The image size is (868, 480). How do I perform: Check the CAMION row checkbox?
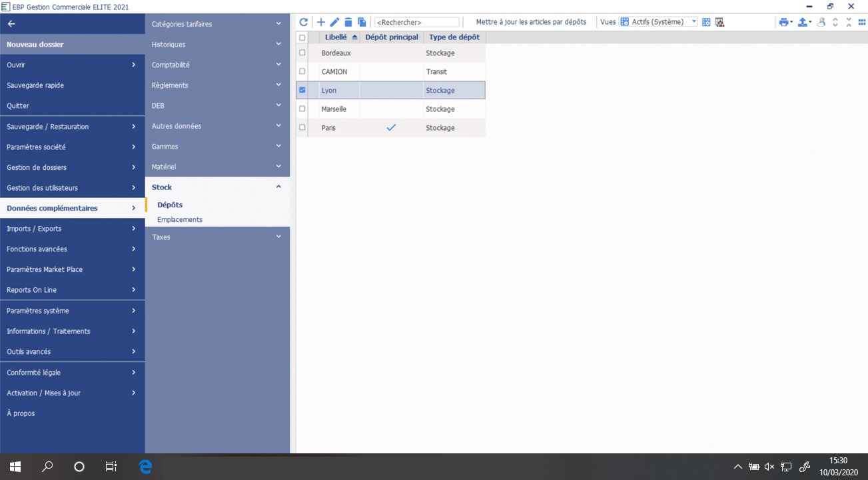pos(302,71)
